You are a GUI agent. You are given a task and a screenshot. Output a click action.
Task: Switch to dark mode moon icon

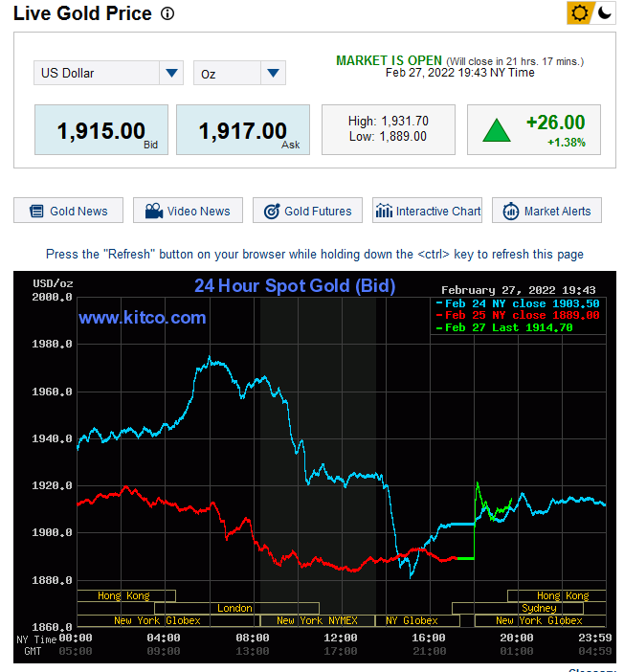point(604,12)
